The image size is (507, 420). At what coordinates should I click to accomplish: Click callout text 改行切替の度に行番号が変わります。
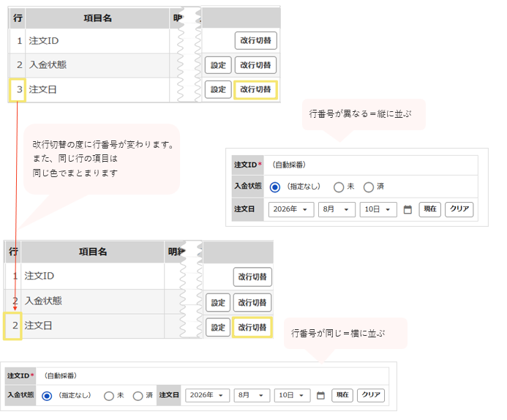click(x=103, y=145)
